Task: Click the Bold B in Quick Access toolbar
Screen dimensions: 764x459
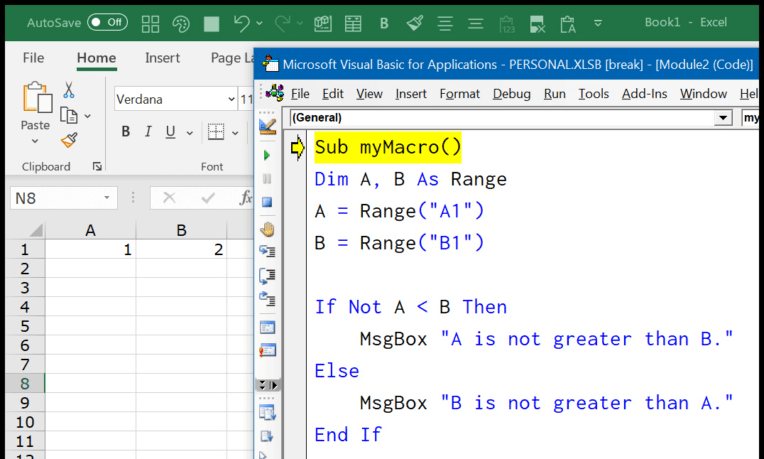Action: [x=384, y=23]
